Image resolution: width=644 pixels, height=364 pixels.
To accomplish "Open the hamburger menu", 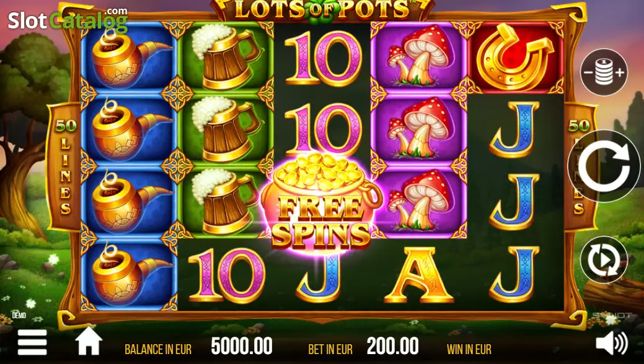I will pos(32,342).
